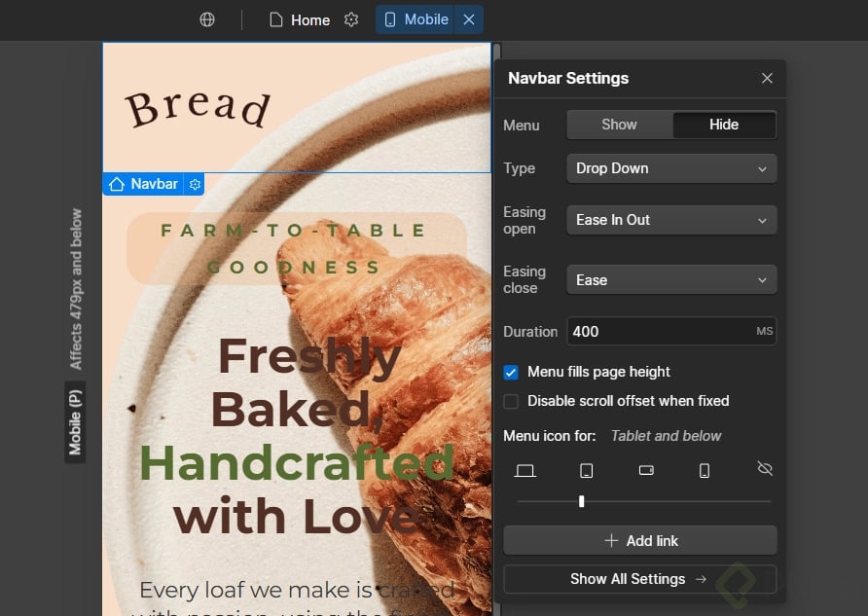Choose the desktop laptop icon for menu icon
The height and width of the screenshot is (616, 868).
click(524, 470)
